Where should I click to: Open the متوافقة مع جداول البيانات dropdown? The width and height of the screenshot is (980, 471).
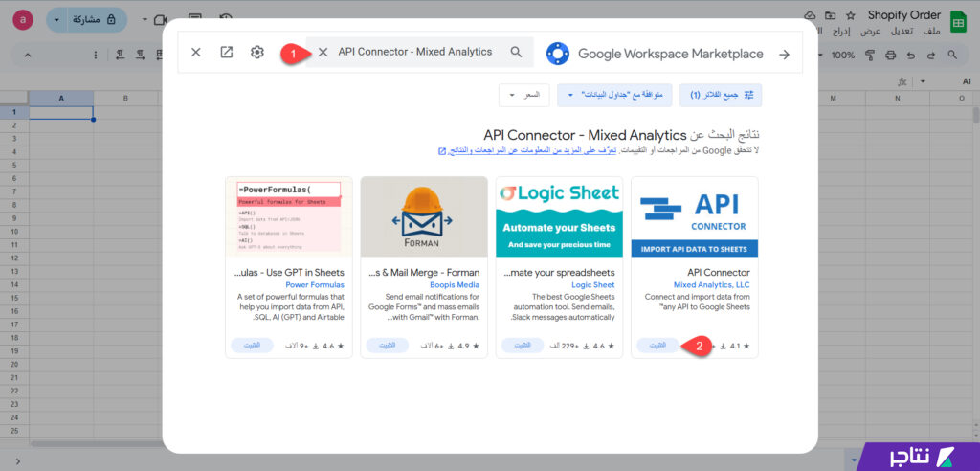615,95
